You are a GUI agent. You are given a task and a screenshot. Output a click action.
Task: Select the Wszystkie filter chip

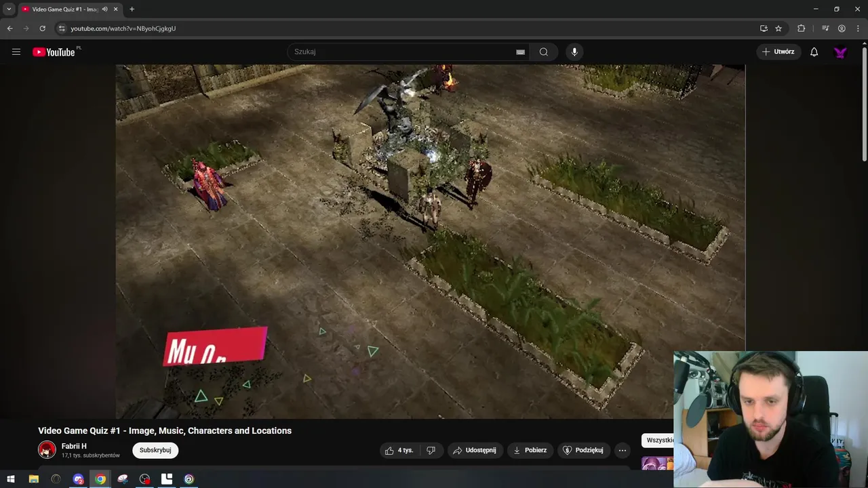(x=659, y=440)
